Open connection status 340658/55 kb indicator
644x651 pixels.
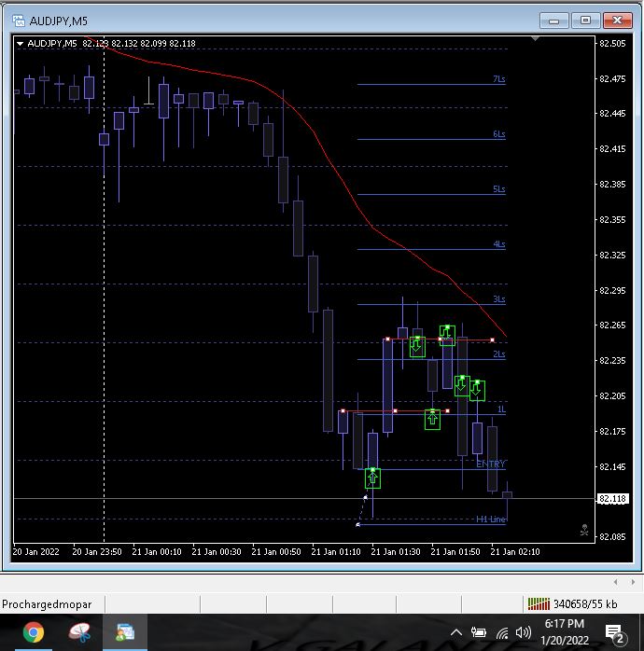coord(572,604)
